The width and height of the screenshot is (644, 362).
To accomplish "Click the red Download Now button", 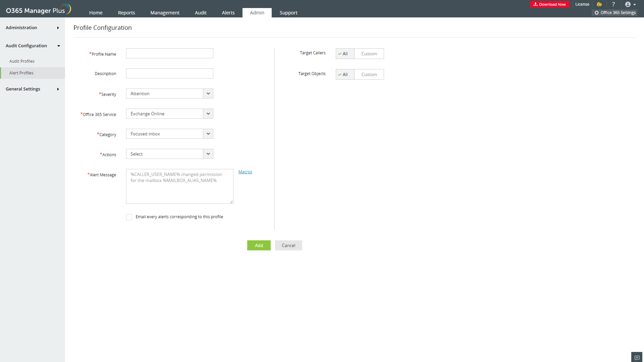I will pos(549,4).
